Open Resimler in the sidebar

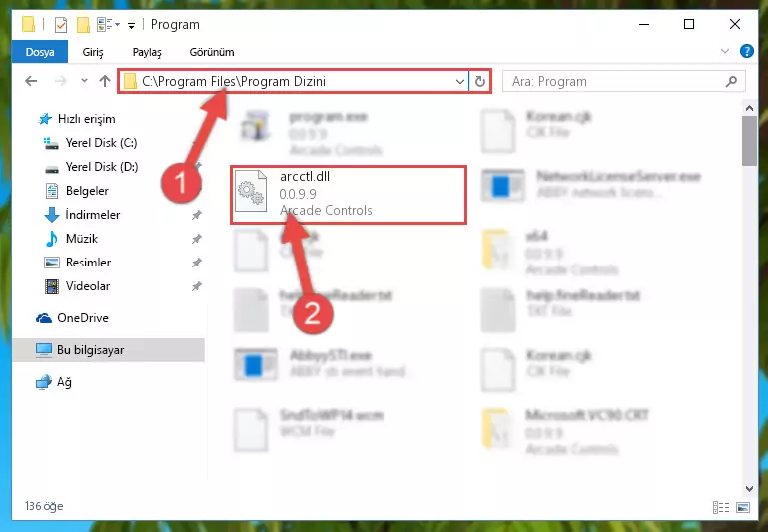click(88, 263)
